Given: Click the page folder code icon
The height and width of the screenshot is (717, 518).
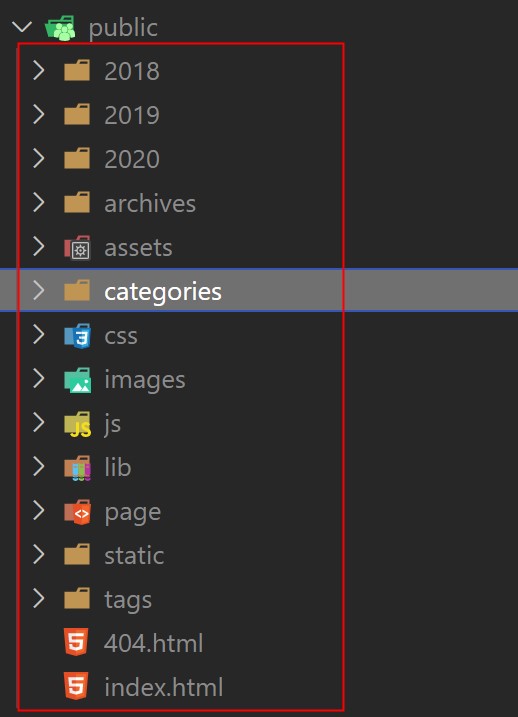Looking at the screenshot, I should point(77,512).
